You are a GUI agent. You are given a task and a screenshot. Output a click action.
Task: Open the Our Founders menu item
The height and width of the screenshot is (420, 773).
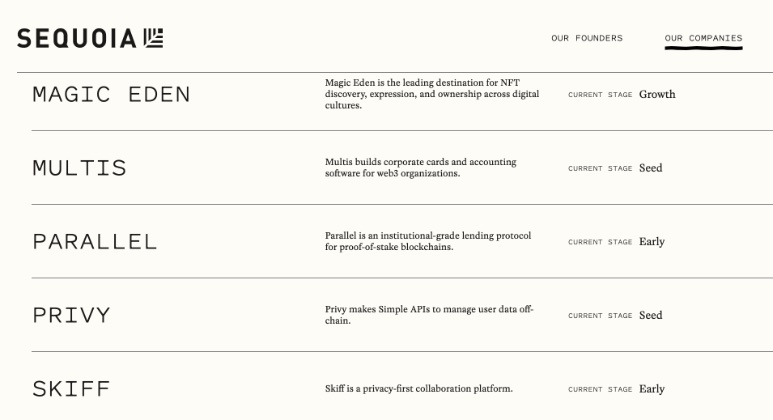[587, 38]
